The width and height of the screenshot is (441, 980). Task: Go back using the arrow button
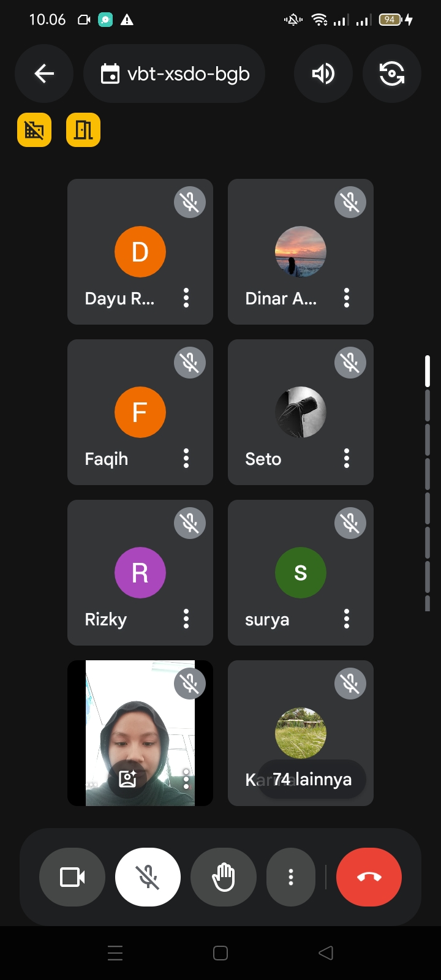pos(44,73)
